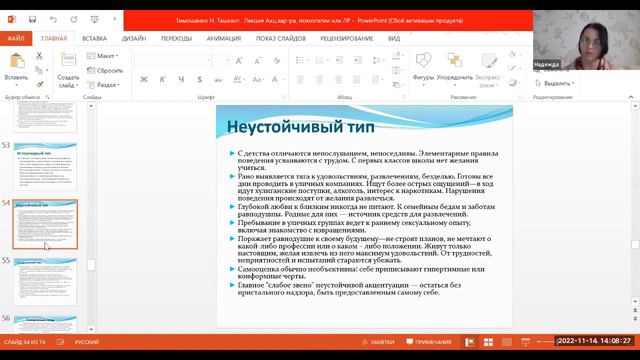This screenshot has width=640, height=360.
Task: Click the Save icon in quick access toolbar
Action: (32, 20)
